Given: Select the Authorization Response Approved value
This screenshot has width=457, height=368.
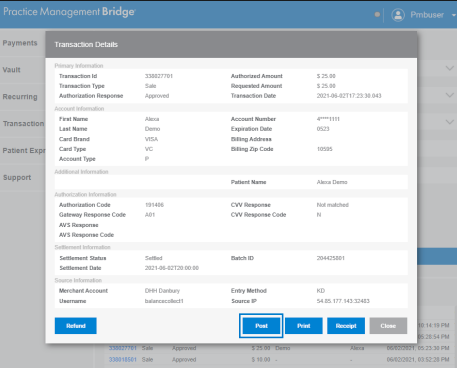Looking at the screenshot, I should 157,96.
